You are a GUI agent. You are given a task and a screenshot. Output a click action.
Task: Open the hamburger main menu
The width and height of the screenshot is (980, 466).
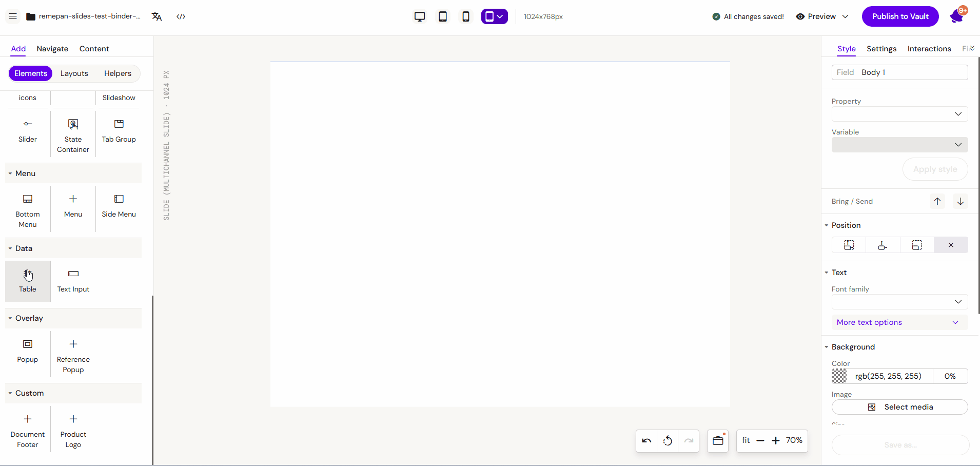[x=13, y=16]
